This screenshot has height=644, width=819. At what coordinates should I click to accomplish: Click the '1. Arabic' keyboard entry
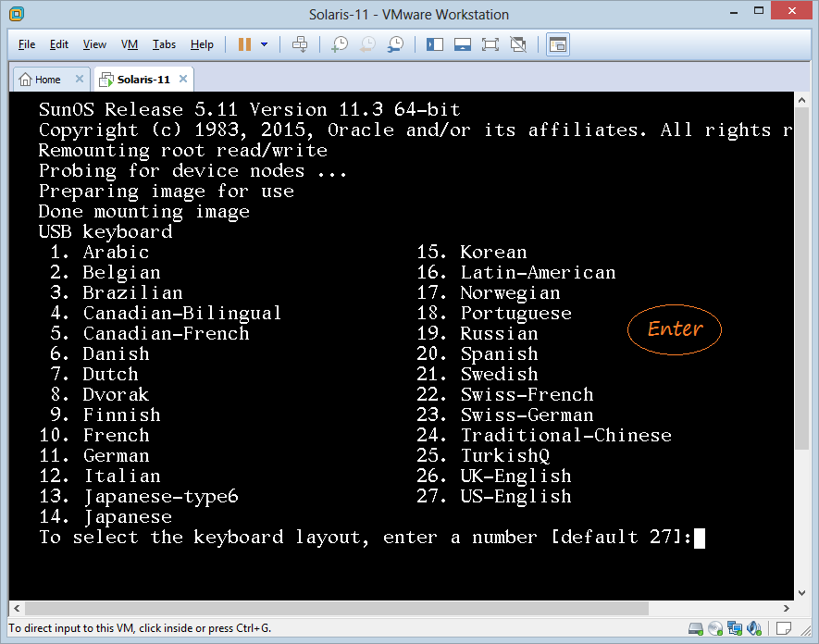[x=99, y=252]
